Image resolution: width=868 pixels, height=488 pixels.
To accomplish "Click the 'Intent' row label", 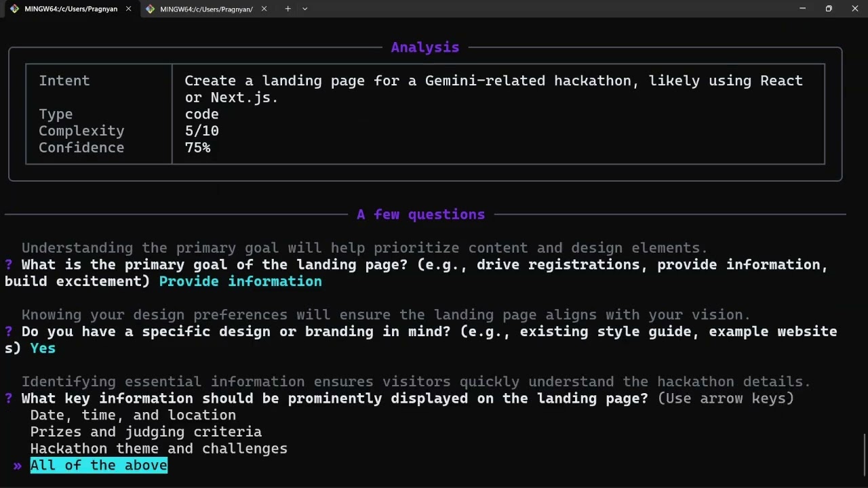I will (x=64, y=81).
